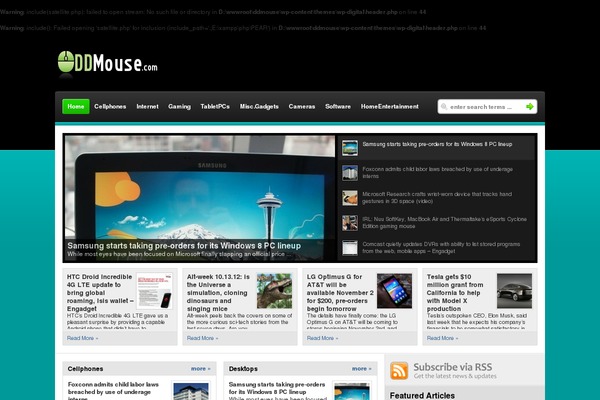
Task: Click the Foxconn building thumbnail in Cellphones section
Action: coord(191,391)
